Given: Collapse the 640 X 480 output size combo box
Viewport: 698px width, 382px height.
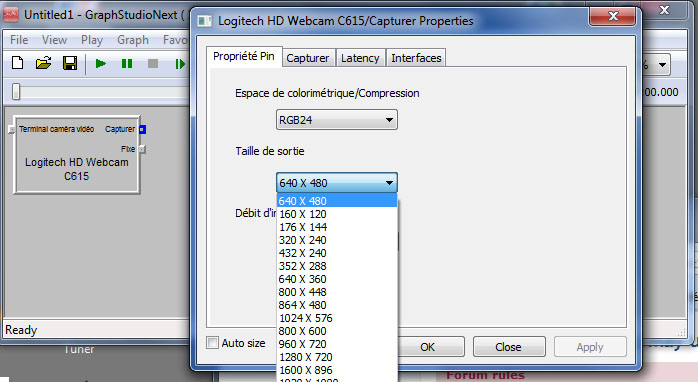Looking at the screenshot, I should click(x=337, y=183).
